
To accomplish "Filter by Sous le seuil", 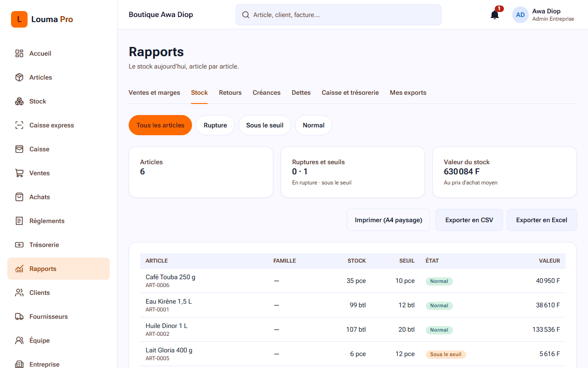I will (x=265, y=125).
